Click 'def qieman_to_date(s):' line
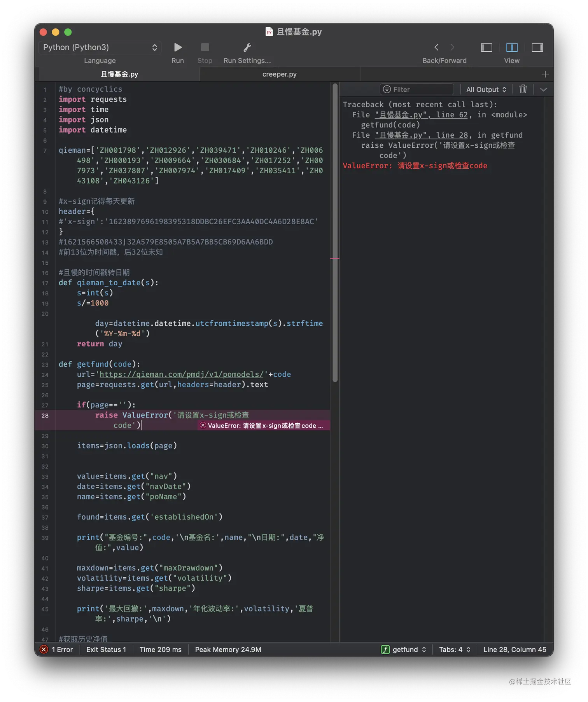Viewport: 588px width, 702px height. 108,283
